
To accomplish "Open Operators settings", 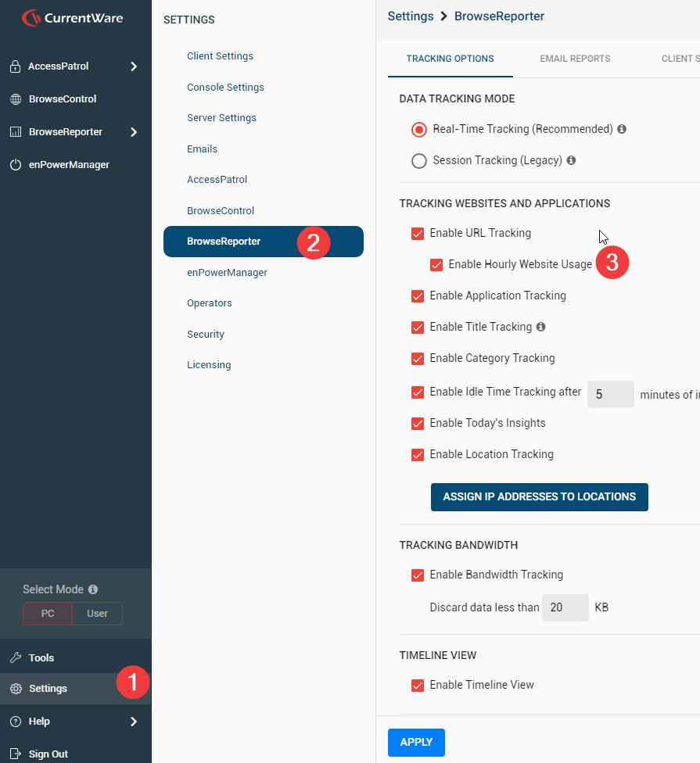I will tap(210, 303).
